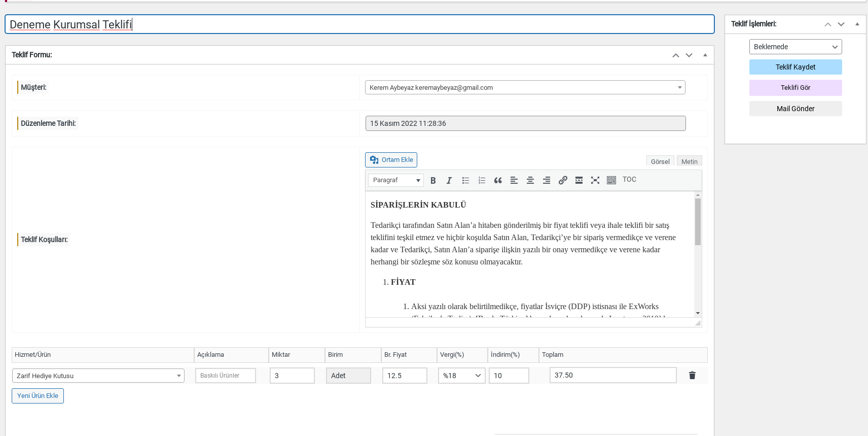Viewport: 868px width, 436px height.
Task: Click the Teklif Kaydet button
Action: (x=795, y=67)
